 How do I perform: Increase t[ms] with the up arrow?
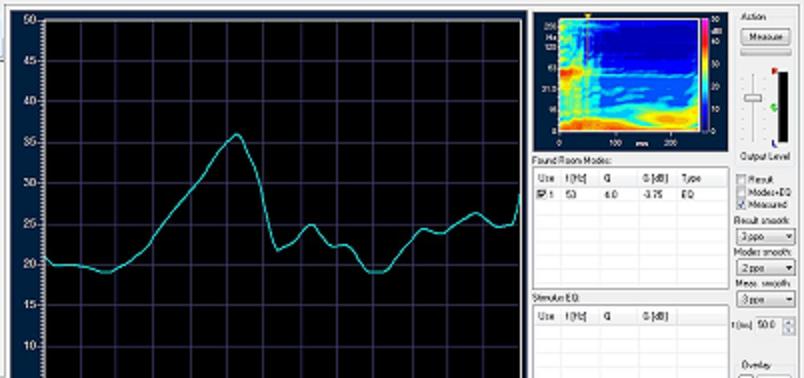789,322
